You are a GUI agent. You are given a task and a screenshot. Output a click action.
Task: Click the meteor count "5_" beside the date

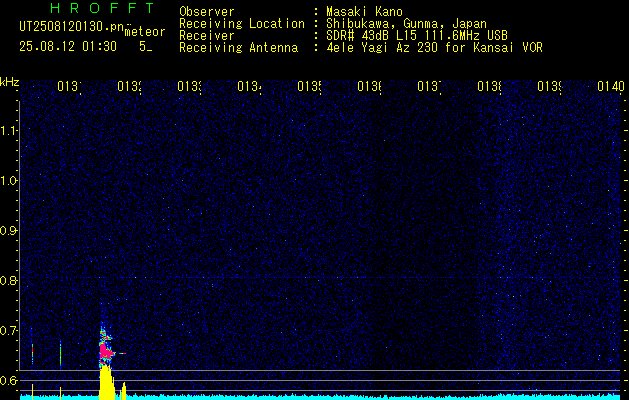[x=146, y=47]
